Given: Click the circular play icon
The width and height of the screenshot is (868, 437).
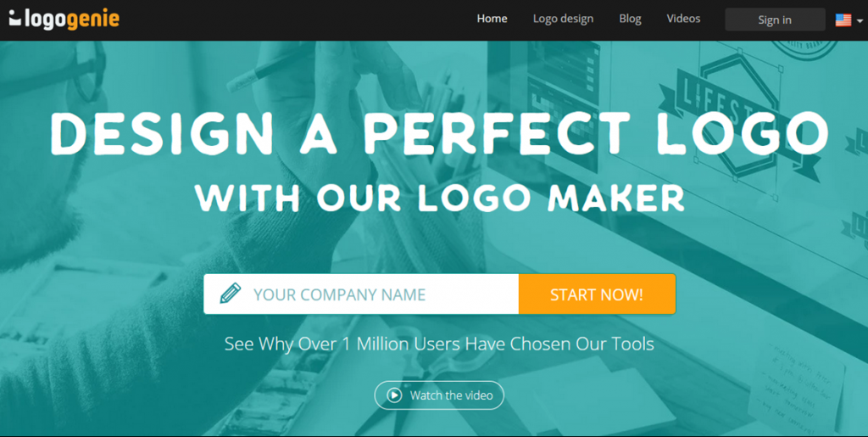Looking at the screenshot, I should tap(394, 395).
